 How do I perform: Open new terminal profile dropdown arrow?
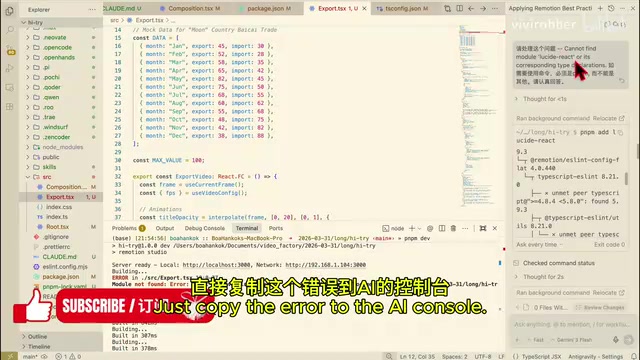[x=419, y=229]
